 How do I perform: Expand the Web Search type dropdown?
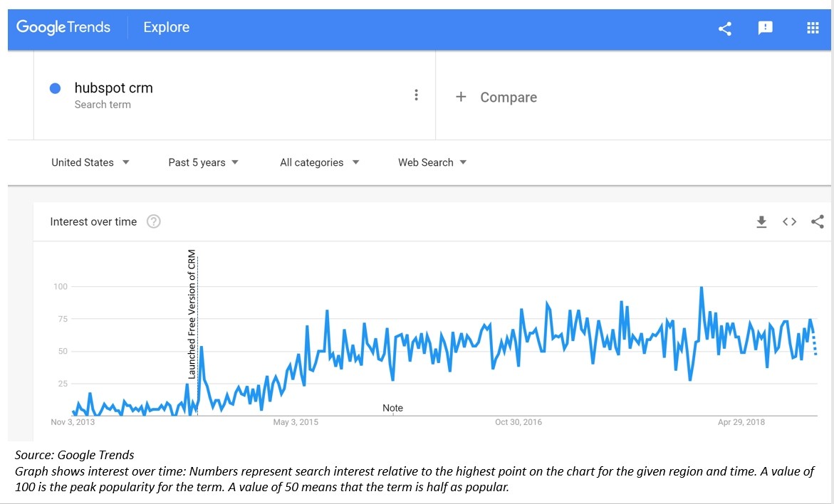point(432,162)
